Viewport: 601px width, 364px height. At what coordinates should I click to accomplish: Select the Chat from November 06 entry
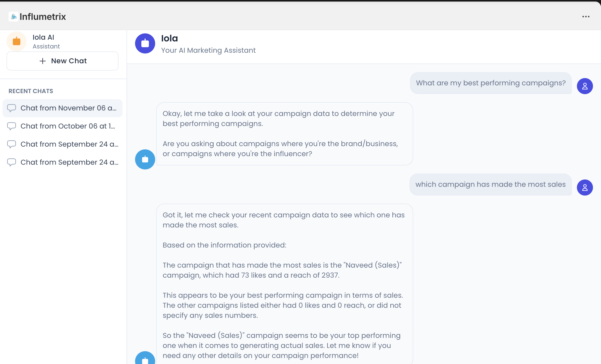[x=62, y=108]
